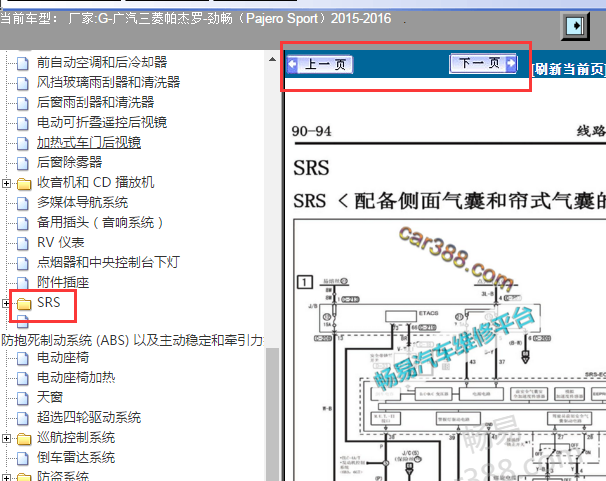Click folder icon beside 巡航控制系统
The width and height of the screenshot is (606, 481).
pyautogui.click(x=24, y=439)
